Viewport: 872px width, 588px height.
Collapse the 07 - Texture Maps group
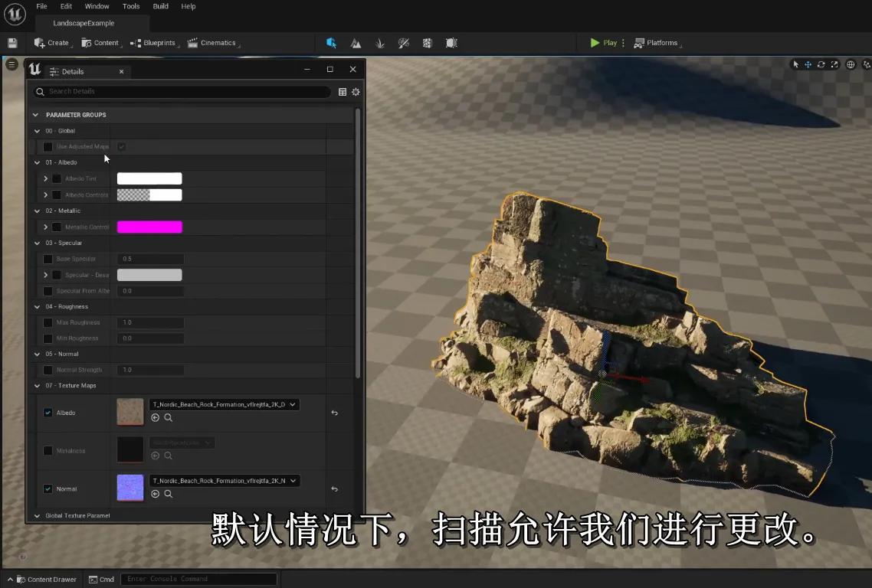(36, 386)
